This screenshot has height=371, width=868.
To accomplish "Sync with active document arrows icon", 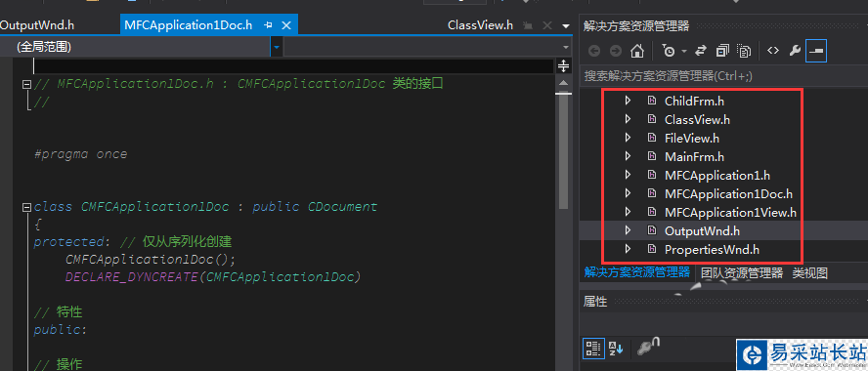I will pos(701,51).
